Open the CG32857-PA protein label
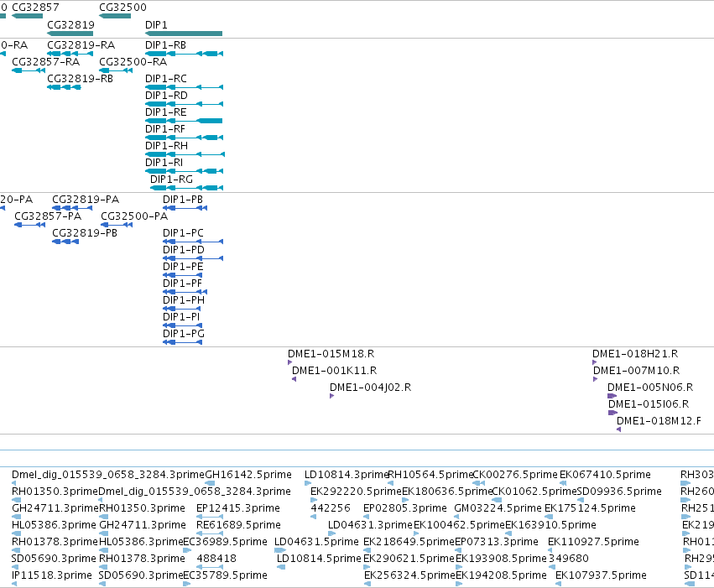Screen dimensions: 714x588 pyautogui.click(x=48, y=216)
